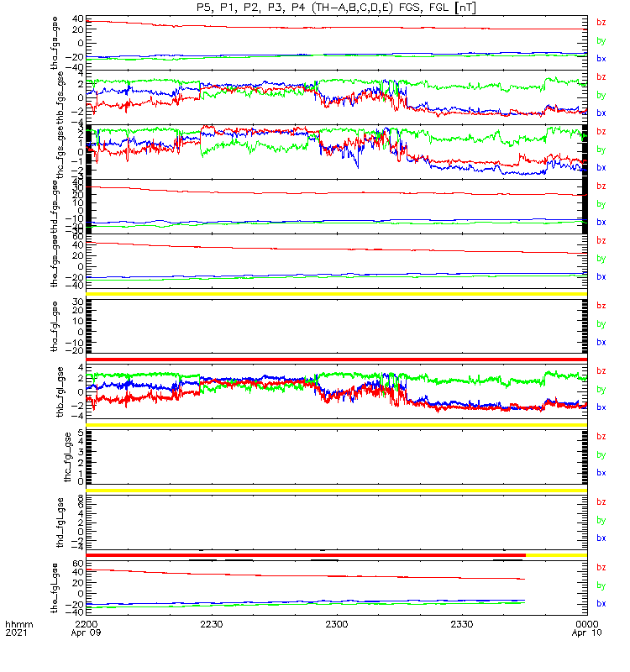Click bz legend next to thd_fgs_gse panel
This screenshot has width=630, height=672.
[x=601, y=186]
